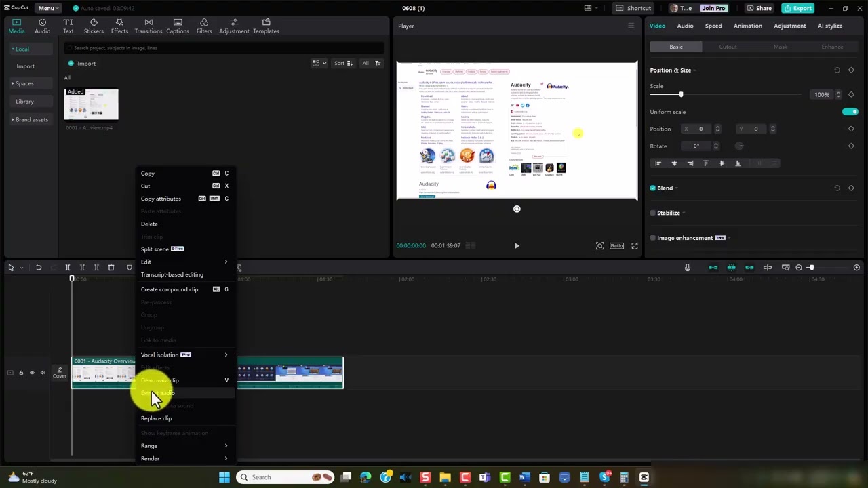868x488 pixels.
Task: Click the player hamburger menu icon
Action: (x=631, y=26)
